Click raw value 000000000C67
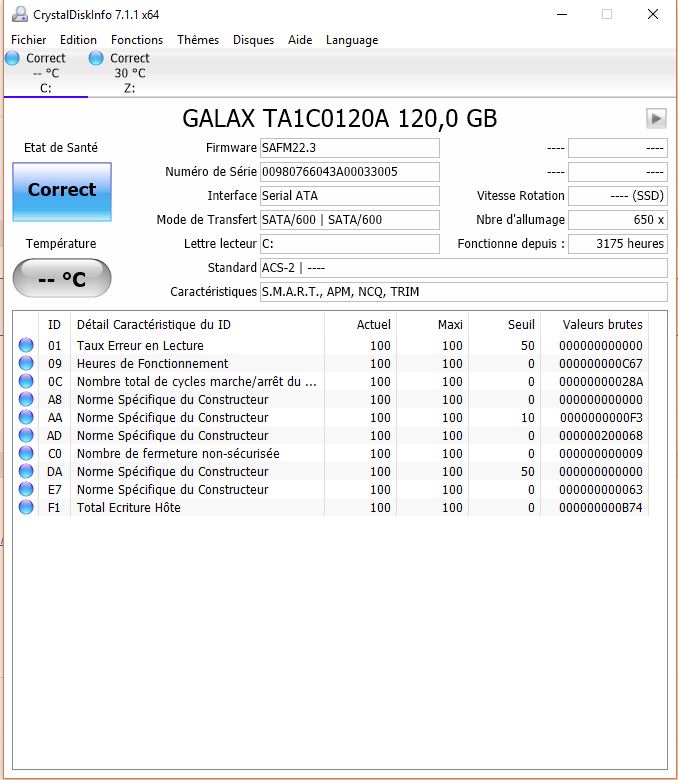This screenshot has width=678, height=780. pos(600,364)
